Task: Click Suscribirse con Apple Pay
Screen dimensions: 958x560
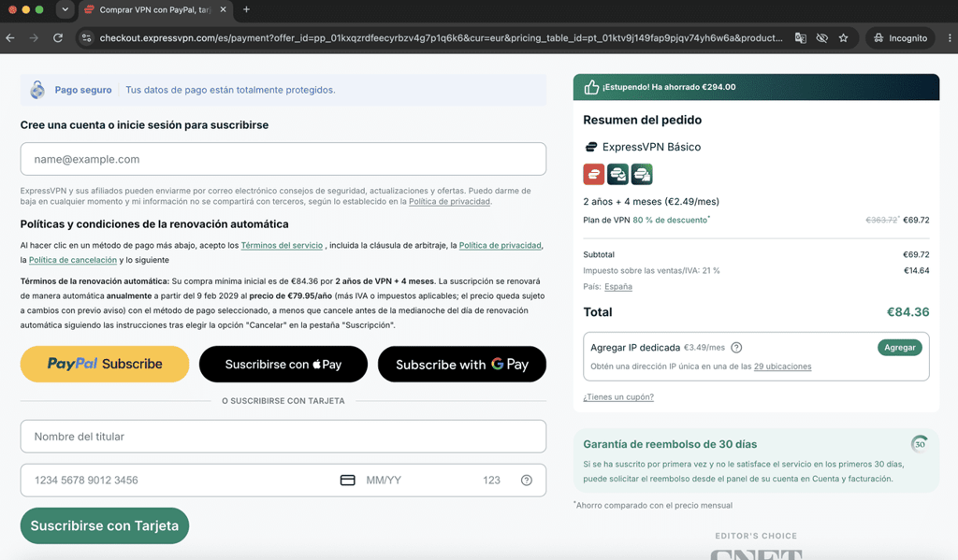Action: [x=283, y=364]
